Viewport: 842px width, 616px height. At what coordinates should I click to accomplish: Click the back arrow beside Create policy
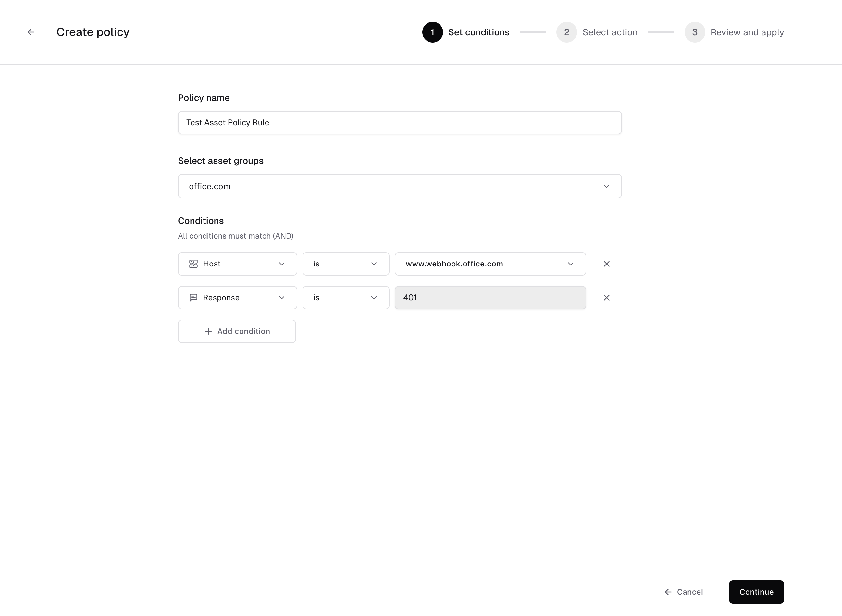coord(31,32)
